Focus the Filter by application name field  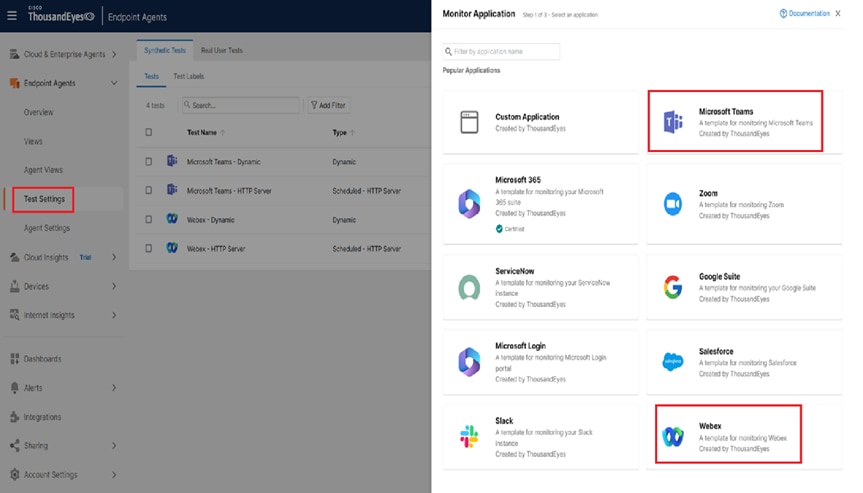(501, 51)
